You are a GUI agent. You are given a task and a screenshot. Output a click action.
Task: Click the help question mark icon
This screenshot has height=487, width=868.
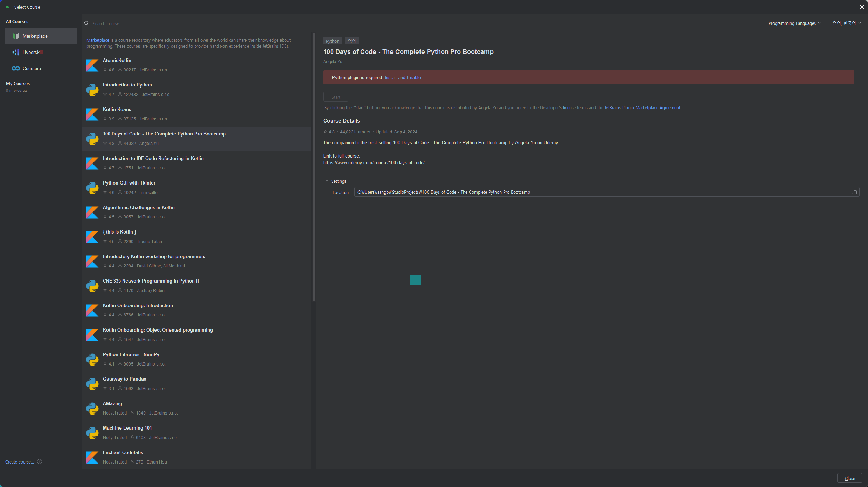pos(40,461)
